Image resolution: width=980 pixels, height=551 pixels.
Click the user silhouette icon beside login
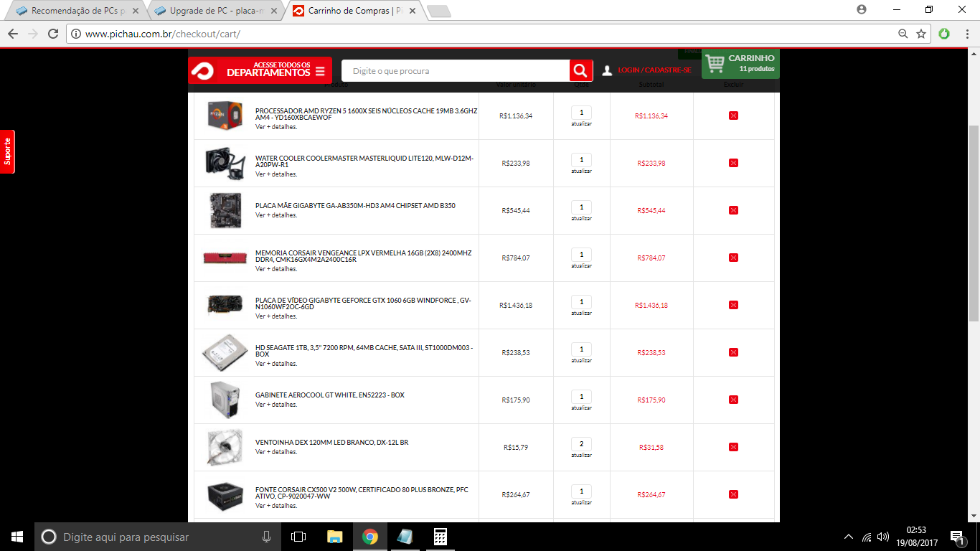[x=607, y=70]
